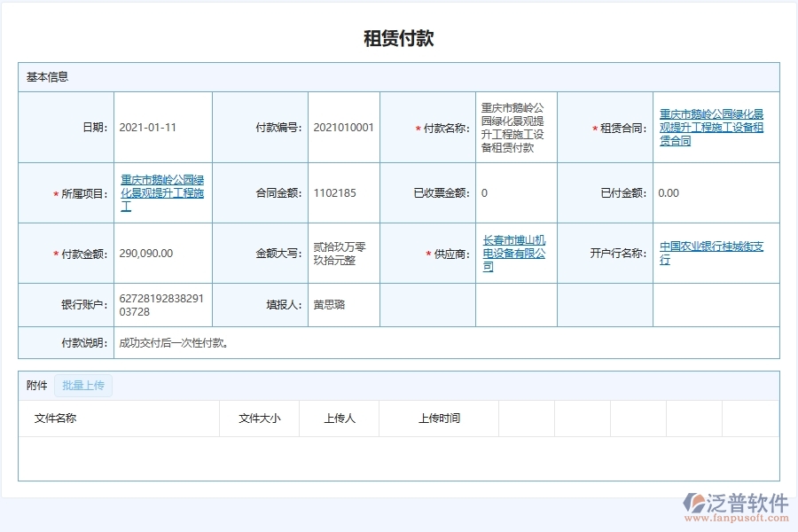Viewport: 798px width, 532px height.
Task: Click the 租赁付款 page title
Action: coord(399,37)
